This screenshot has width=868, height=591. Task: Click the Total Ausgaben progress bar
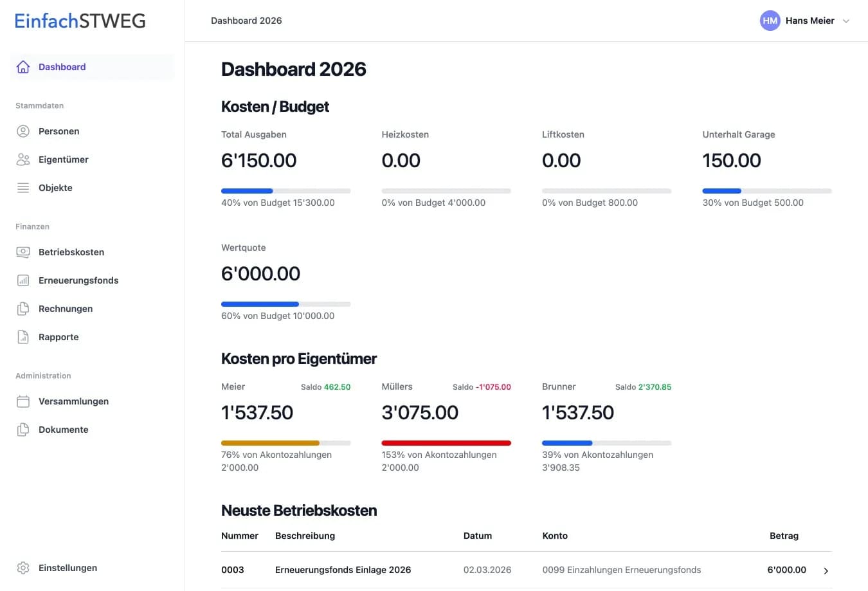(285, 191)
